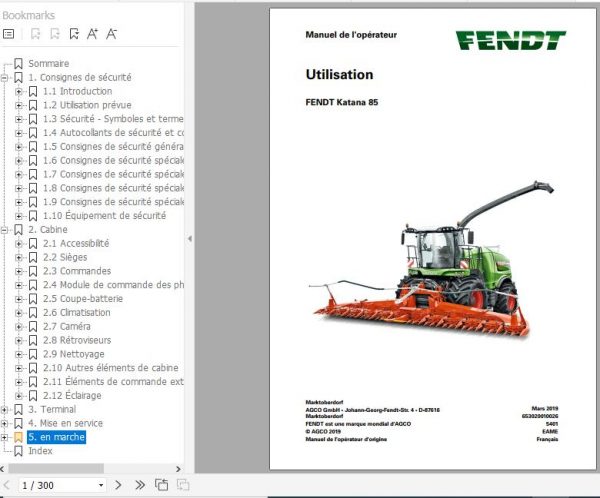Expand the 5. en marche node

point(4,437)
